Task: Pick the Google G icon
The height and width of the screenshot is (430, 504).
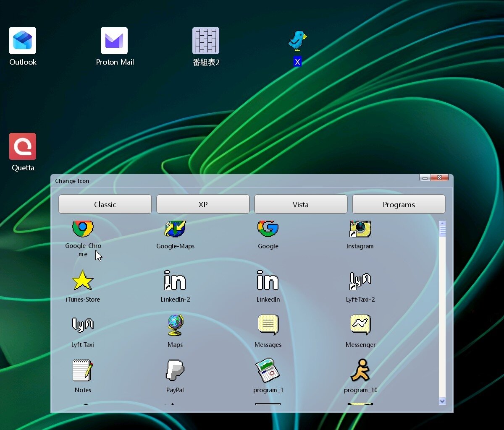Action: (268, 229)
